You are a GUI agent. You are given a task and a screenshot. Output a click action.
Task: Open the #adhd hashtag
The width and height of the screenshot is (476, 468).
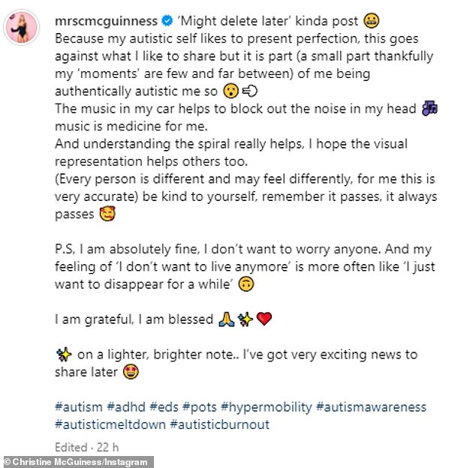(x=126, y=407)
